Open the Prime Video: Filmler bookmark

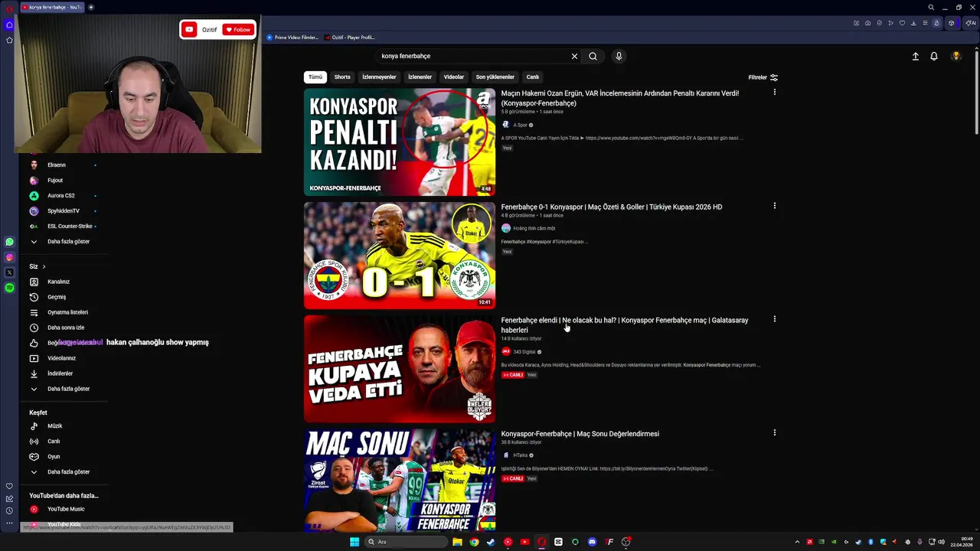[292, 37]
